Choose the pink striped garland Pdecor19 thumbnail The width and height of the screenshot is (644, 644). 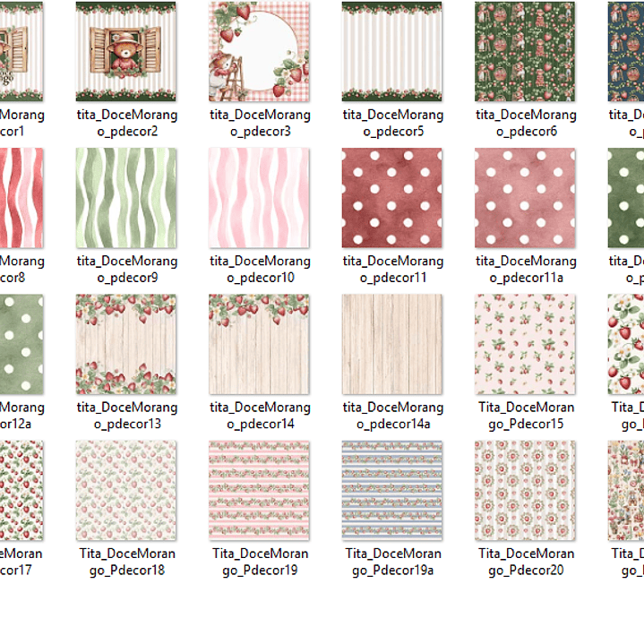(x=259, y=490)
